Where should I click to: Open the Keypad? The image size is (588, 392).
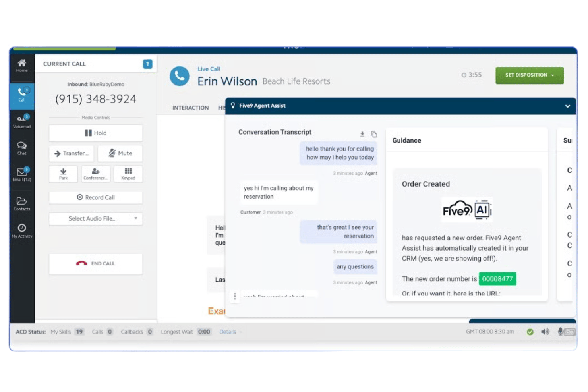[x=128, y=174]
